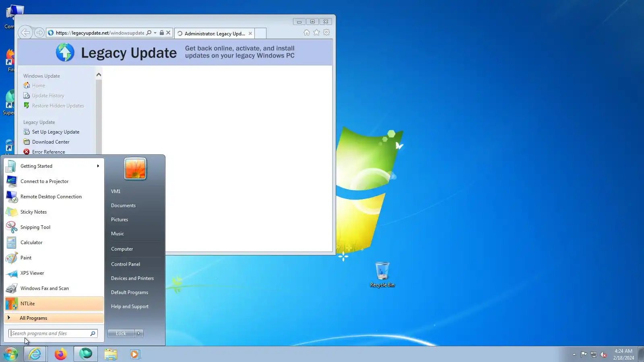Screen dimensions: 644x362
Task: Open the taskbar clock and date
Action: pyautogui.click(x=623, y=354)
